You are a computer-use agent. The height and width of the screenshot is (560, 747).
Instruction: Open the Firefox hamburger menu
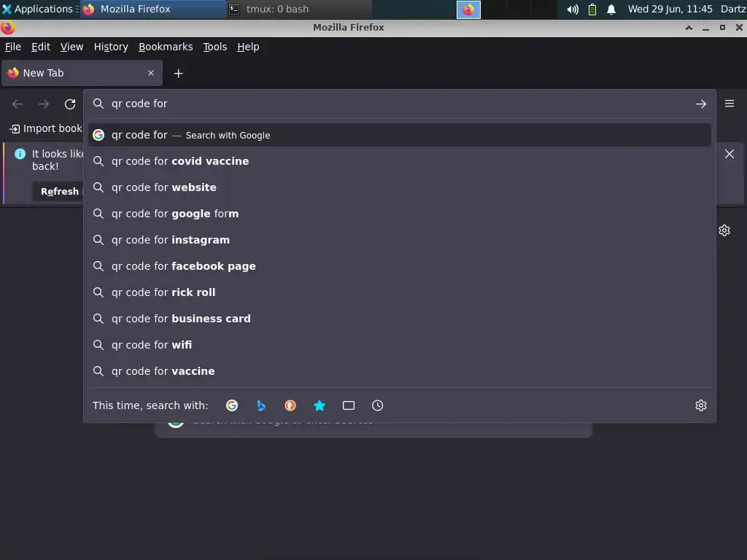(x=729, y=104)
